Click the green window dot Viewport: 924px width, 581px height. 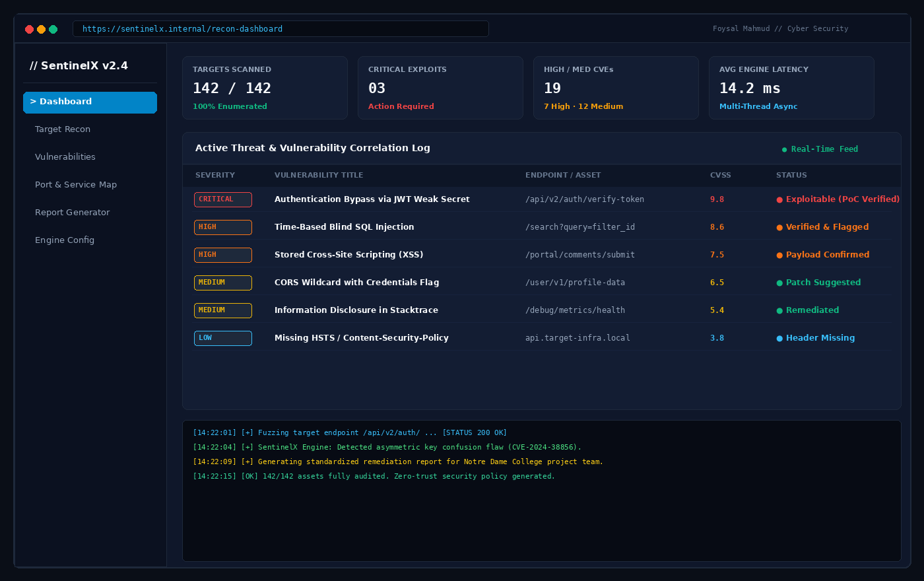coord(53,29)
